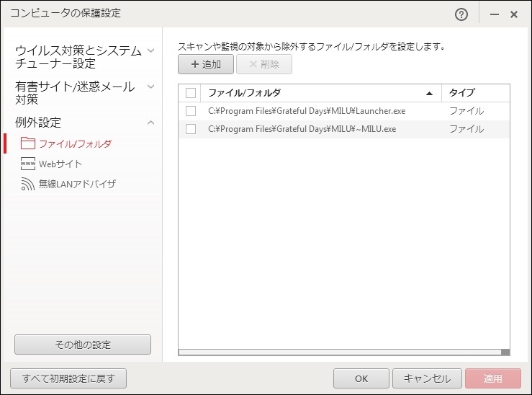This screenshot has width=532, height=395.
Task: Click the www Web site icon
Action: coord(28,164)
